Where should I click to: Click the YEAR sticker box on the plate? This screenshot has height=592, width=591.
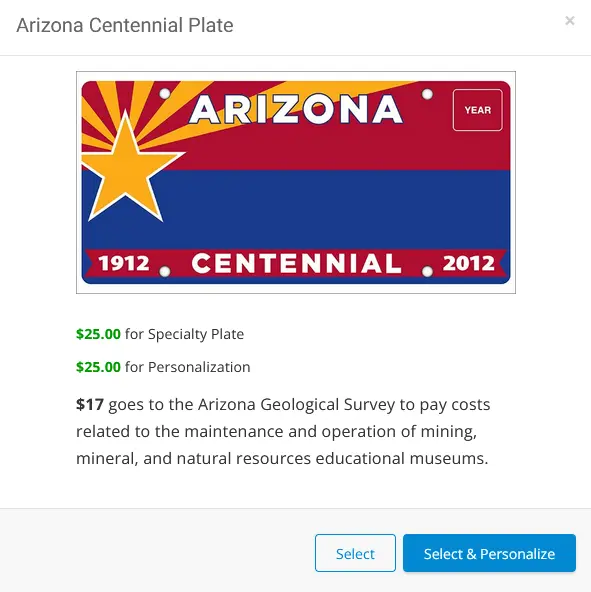(x=477, y=110)
